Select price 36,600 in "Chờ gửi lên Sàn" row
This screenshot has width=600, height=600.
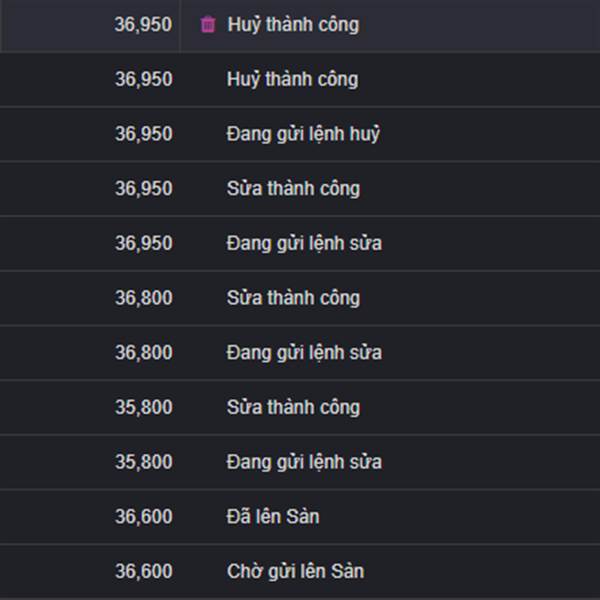(x=143, y=572)
